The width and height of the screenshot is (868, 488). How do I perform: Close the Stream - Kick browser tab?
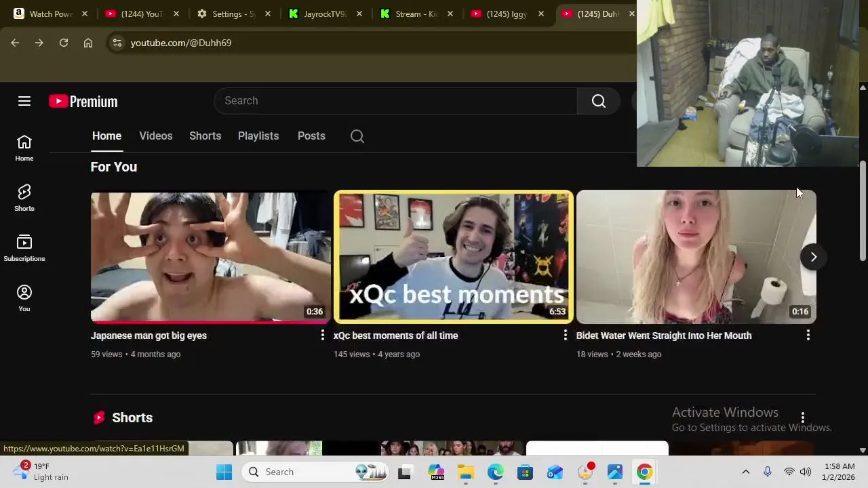tap(450, 14)
